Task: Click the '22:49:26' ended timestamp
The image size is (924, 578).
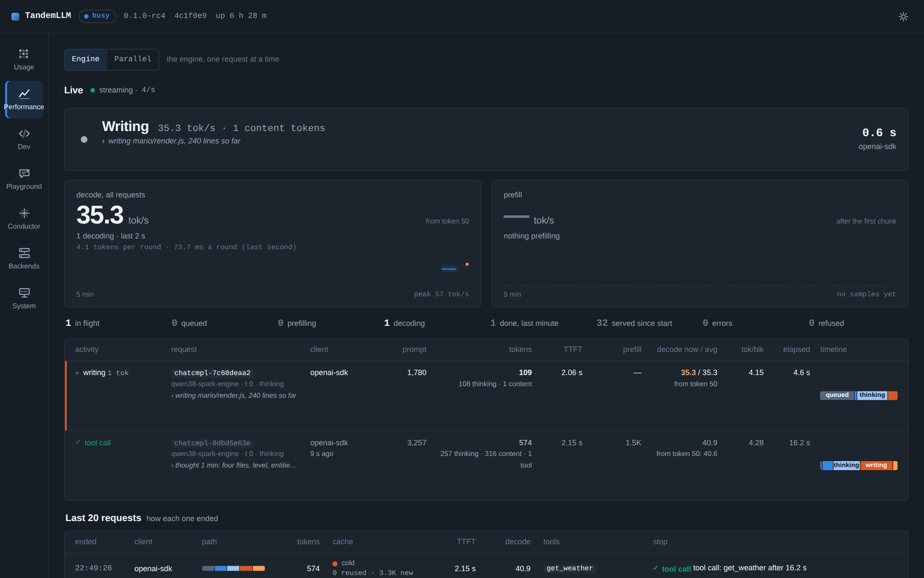Action: pyautogui.click(x=93, y=568)
